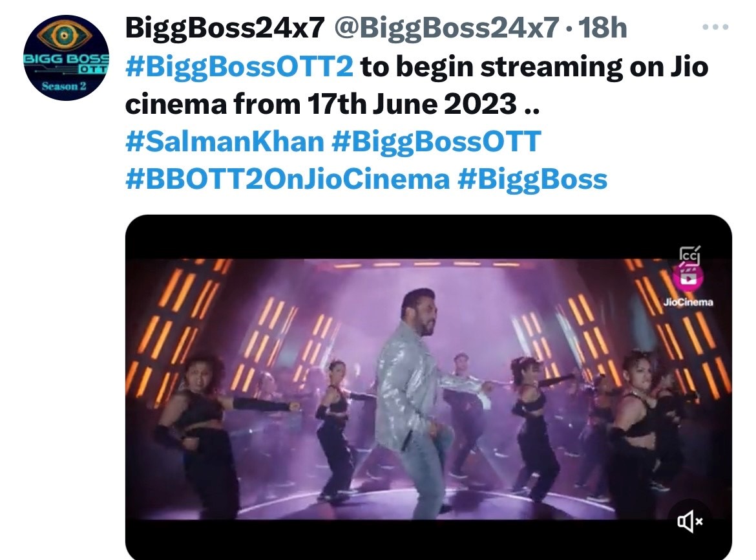Open the Bigg Boss OTT profile avatar

65,57
